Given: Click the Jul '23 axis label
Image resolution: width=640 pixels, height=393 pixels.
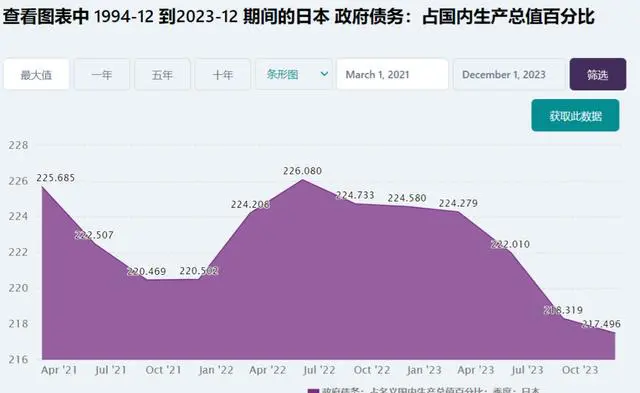Looking at the screenshot, I should click(x=527, y=370).
